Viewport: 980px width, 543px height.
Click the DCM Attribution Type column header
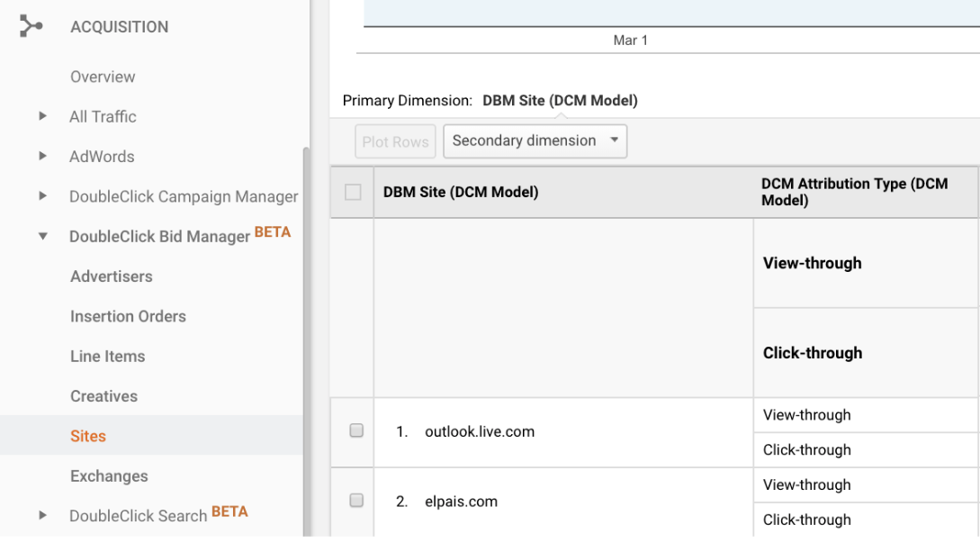(854, 192)
